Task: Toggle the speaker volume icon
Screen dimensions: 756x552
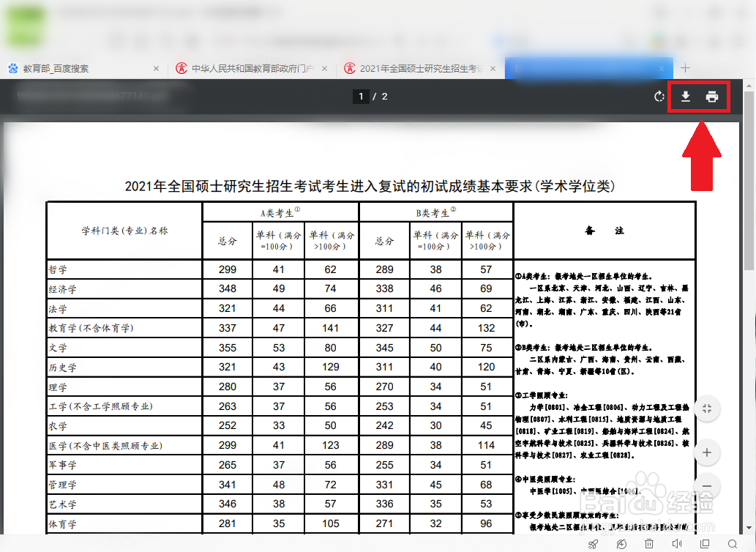Action: click(x=677, y=544)
